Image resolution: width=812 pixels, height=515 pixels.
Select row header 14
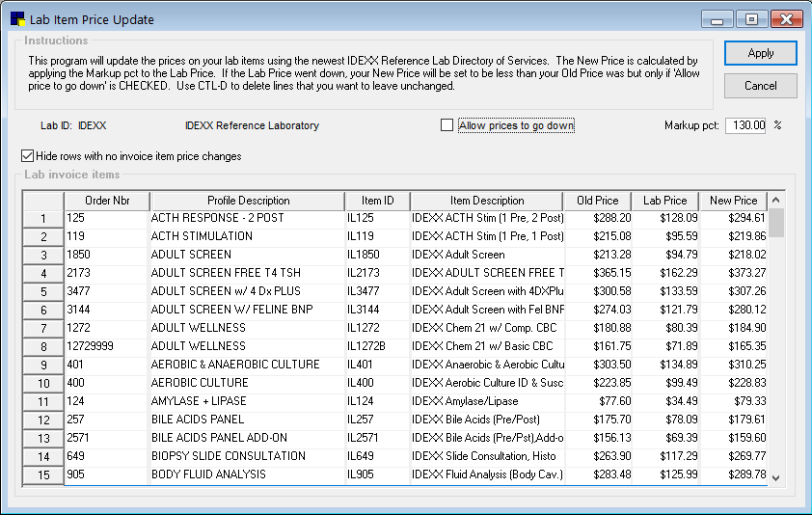pyautogui.click(x=43, y=457)
